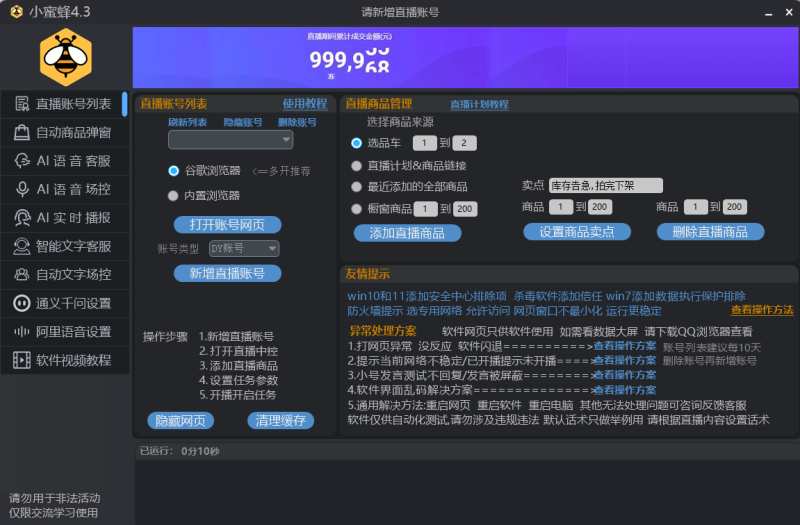Click 刷新列表 link
This screenshot has height=525, width=800.
click(x=187, y=122)
